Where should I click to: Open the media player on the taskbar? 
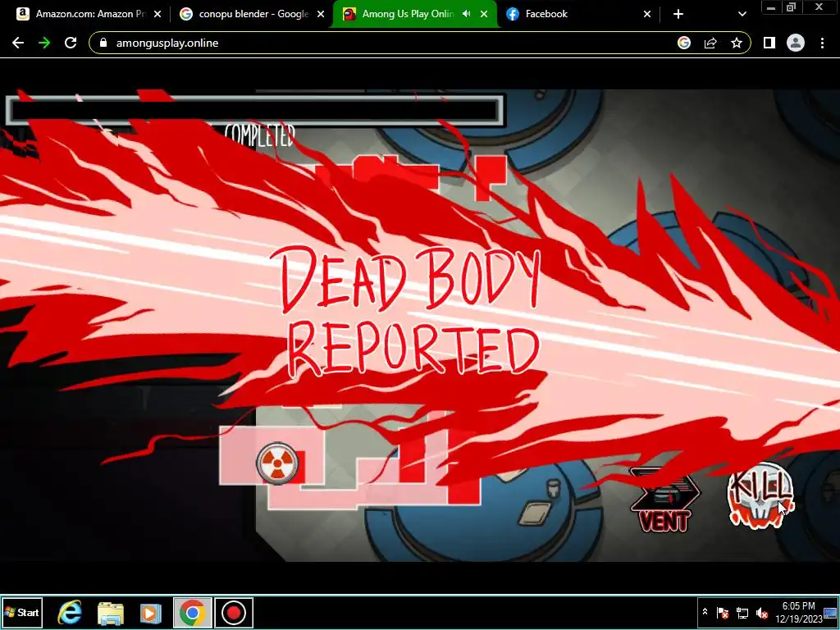[x=151, y=612]
